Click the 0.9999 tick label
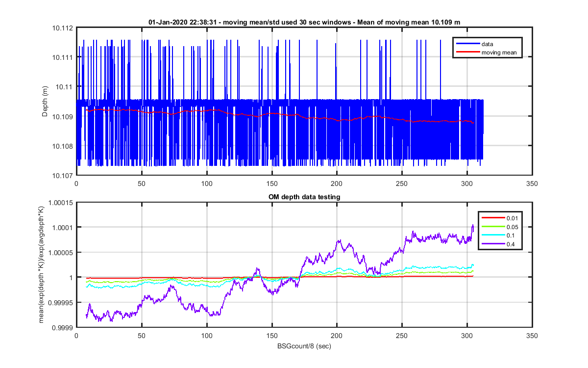The image size is (588, 368). click(63, 327)
